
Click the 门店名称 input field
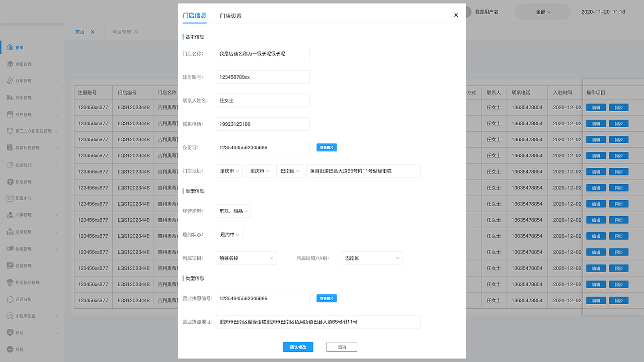coord(263,53)
